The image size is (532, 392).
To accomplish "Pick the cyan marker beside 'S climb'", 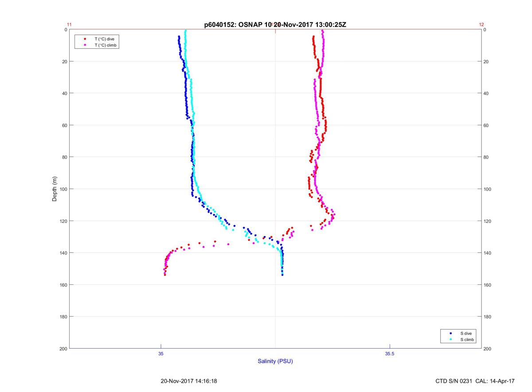I will (450, 339).
